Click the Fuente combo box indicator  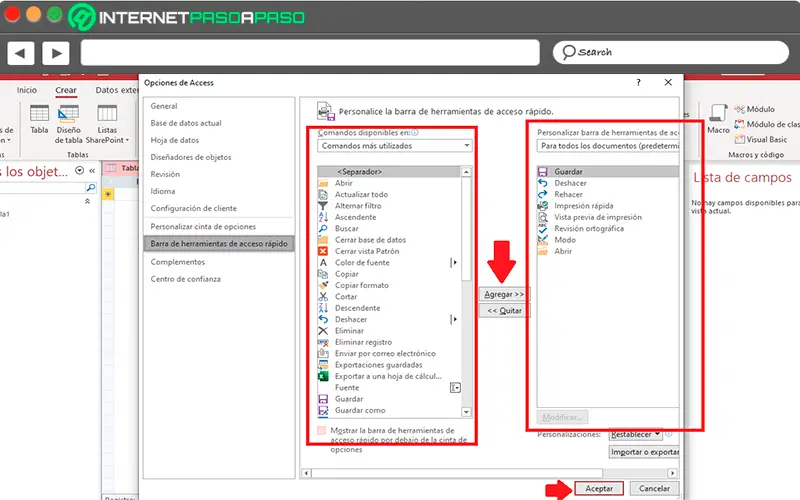pyautogui.click(x=455, y=388)
